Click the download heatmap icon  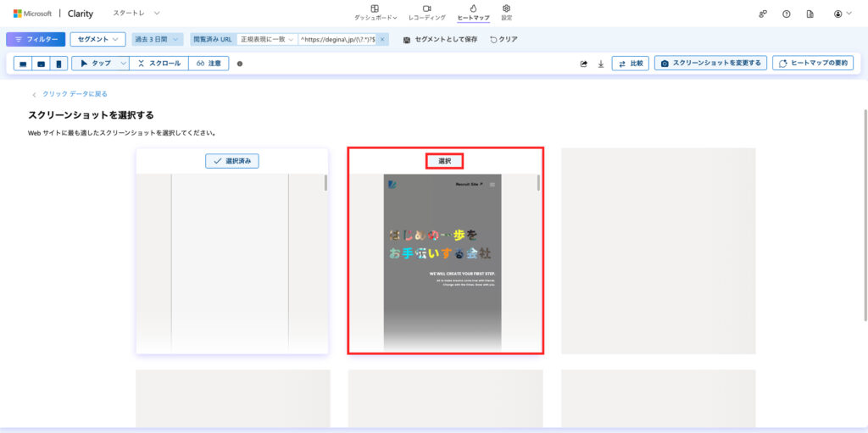tap(601, 64)
